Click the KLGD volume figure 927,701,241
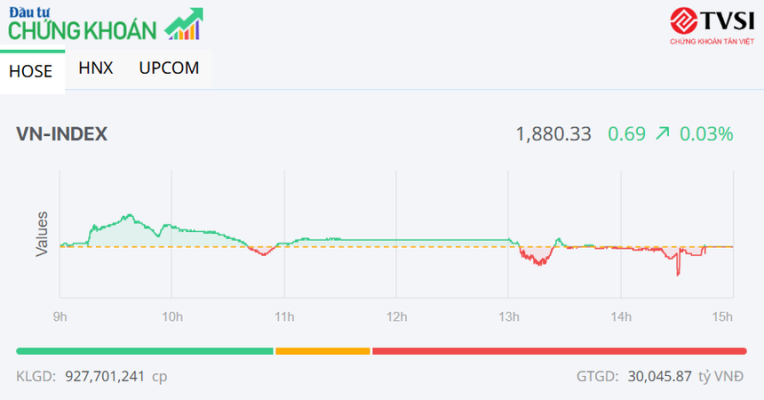The image size is (764, 400). (104, 379)
